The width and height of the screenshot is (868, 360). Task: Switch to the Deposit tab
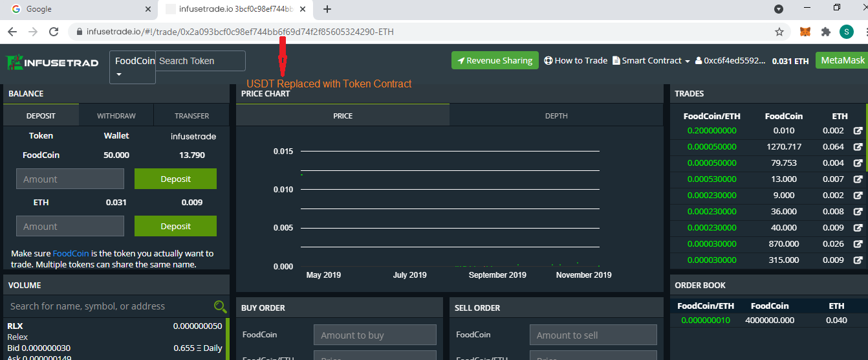(x=41, y=116)
